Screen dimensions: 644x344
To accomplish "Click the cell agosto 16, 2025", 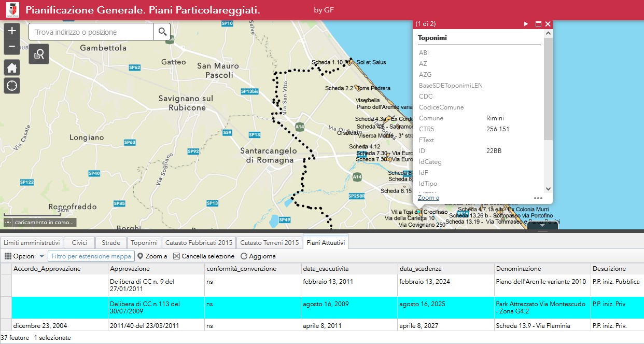I will click(x=446, y=308).
